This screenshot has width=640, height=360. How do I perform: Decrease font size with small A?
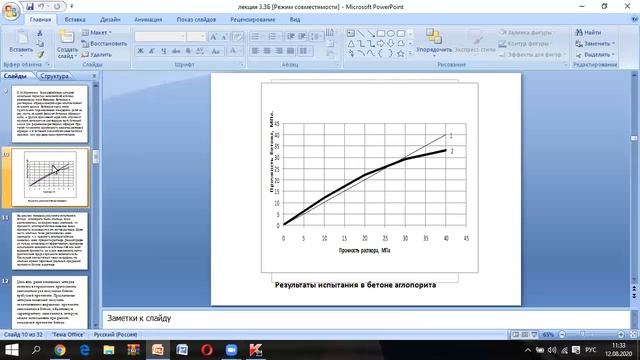click(224, 37)
